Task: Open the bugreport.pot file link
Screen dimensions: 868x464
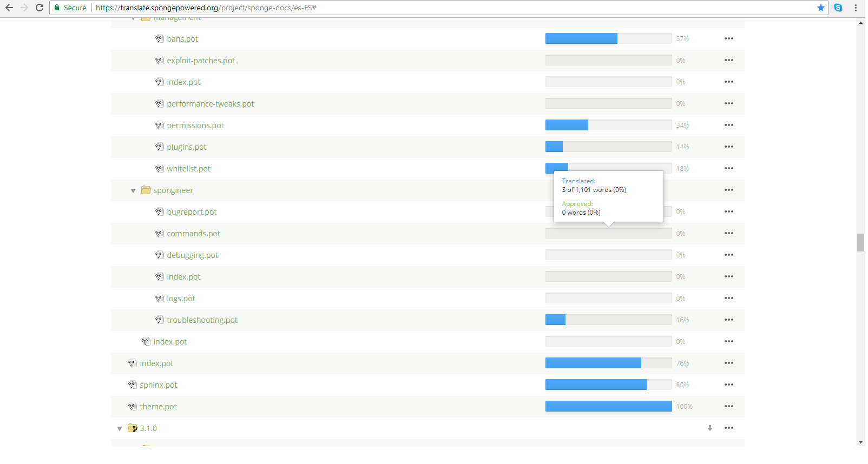Action: [192, 212]
